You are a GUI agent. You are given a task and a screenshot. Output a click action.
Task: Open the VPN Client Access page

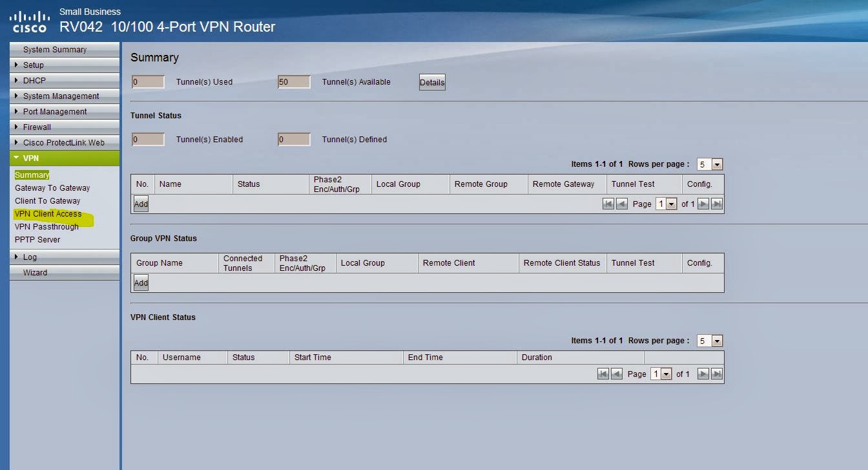pyautogui.click(x=48, y=213)
